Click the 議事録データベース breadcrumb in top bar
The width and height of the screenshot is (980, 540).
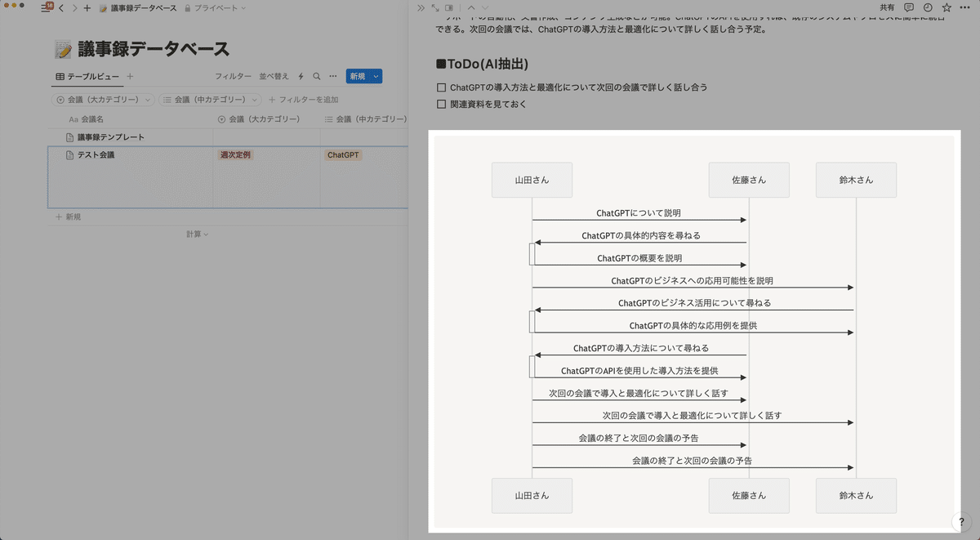point(137,8)
